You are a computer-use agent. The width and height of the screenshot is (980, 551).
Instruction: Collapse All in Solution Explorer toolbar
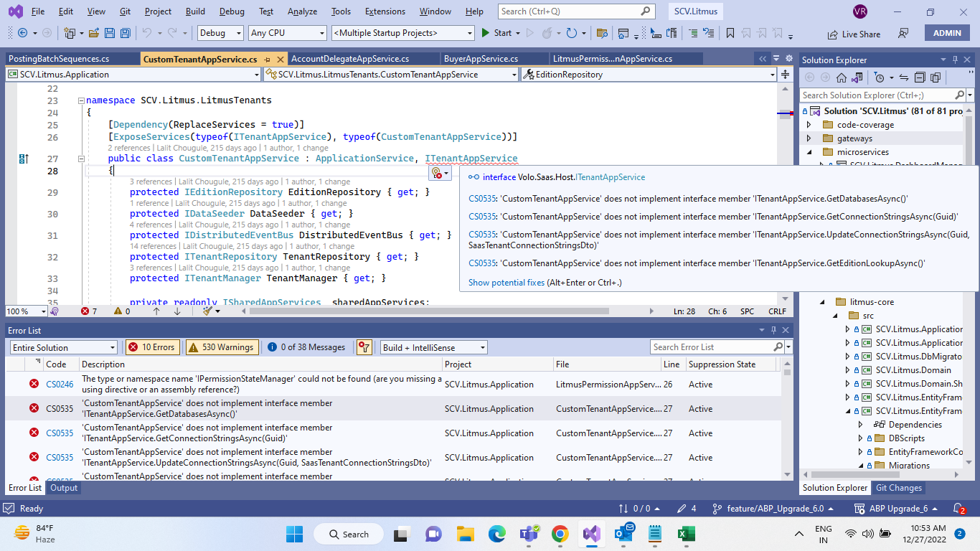[x=920, y=77]
